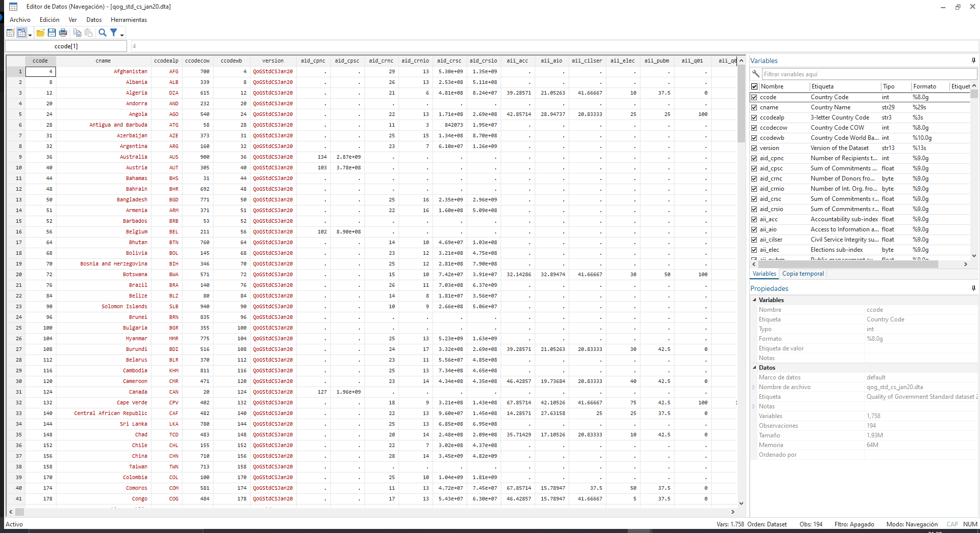Switch to the Copia temporal tab
Viewport: 980px width, 533px height.
pos(803,274)
